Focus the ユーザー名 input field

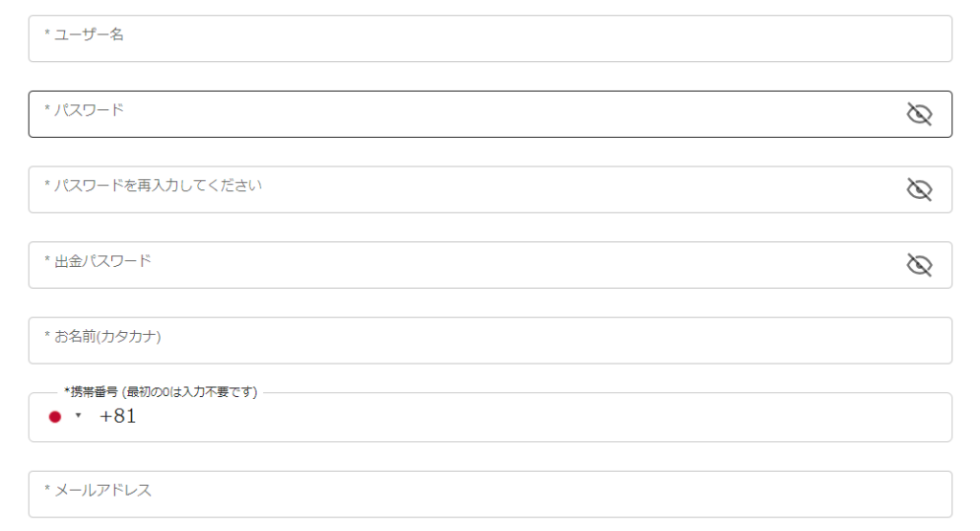point(490,38)
